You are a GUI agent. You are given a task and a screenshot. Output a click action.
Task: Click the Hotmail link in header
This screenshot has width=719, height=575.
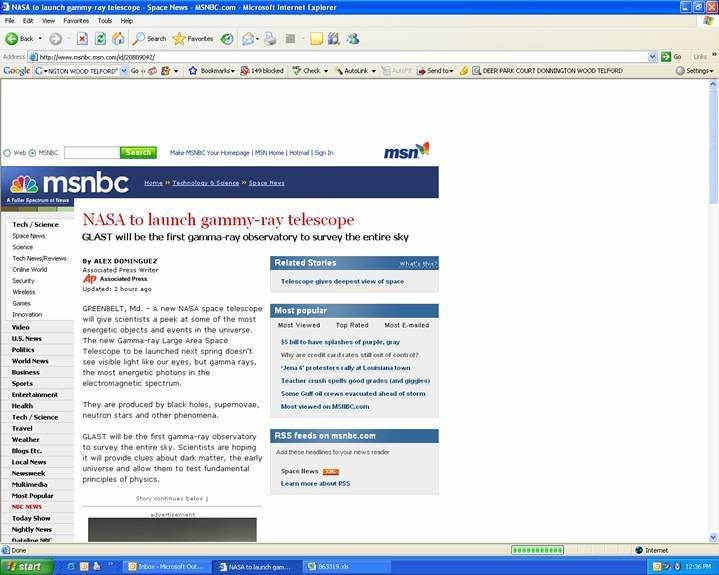(299, 153)
